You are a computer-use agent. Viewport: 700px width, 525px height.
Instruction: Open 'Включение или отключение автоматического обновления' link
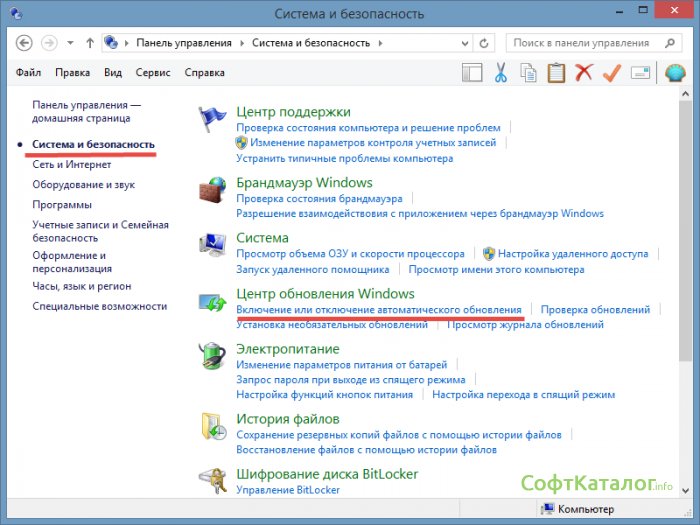379,310
